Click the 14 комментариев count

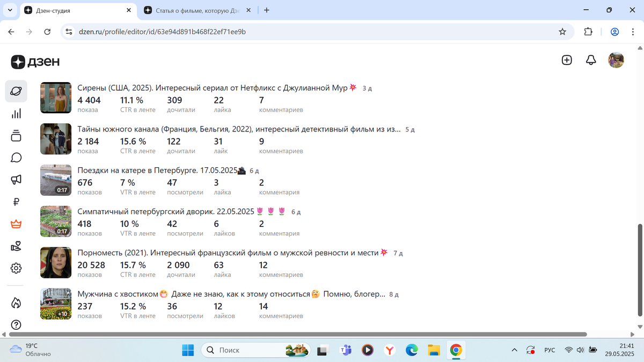coord(281,310)
